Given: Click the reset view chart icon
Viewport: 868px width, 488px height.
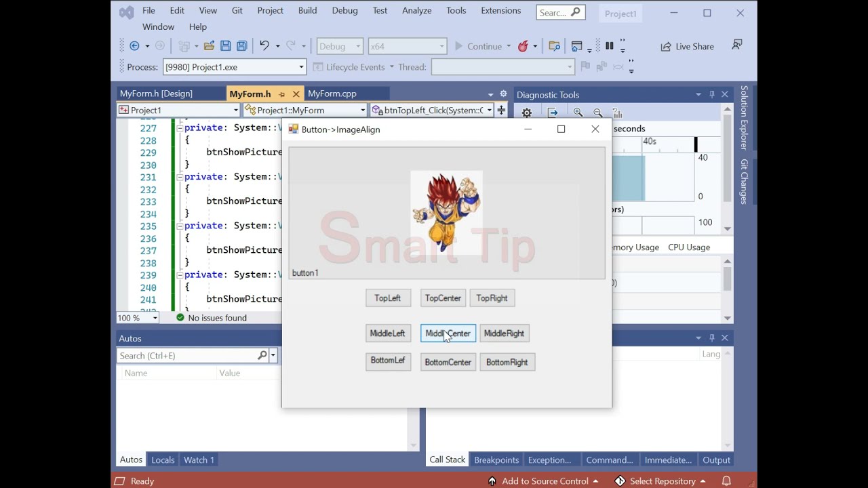Looking at the screenshot, I should coord(618,113).
